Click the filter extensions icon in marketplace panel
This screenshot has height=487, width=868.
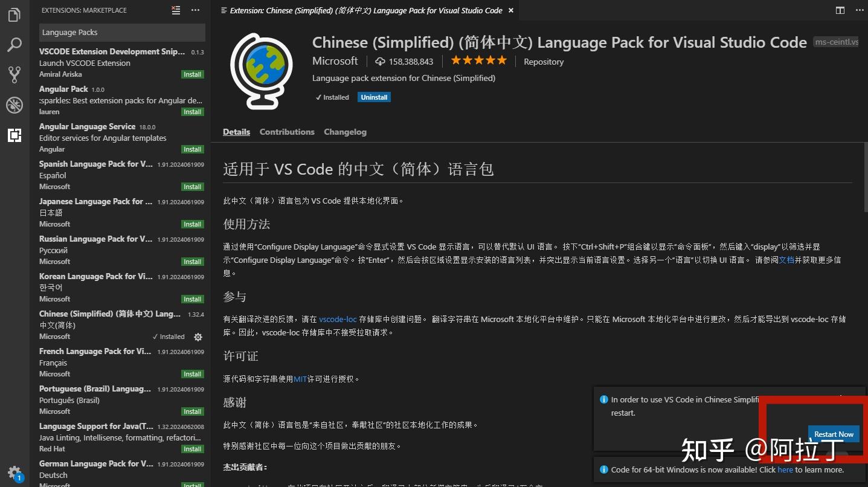175,10
